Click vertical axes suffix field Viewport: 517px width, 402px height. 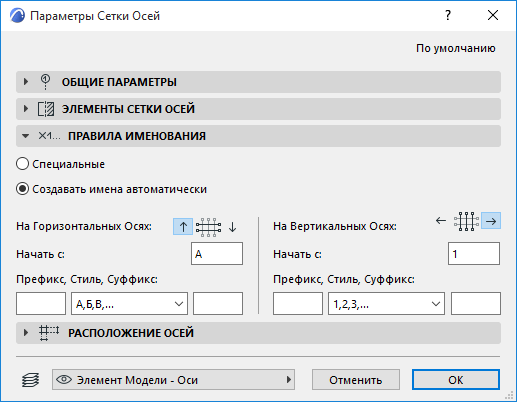pyautogui.click(x=476, y=304)
